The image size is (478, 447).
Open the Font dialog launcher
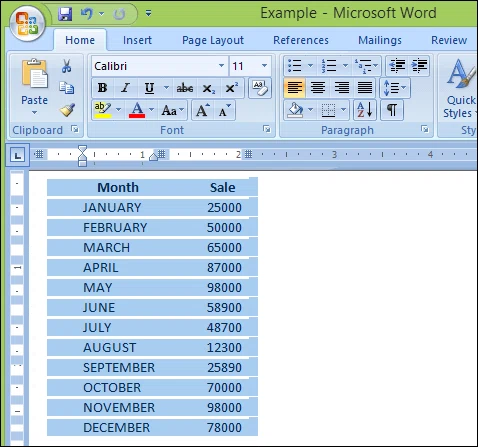point(267,129)
